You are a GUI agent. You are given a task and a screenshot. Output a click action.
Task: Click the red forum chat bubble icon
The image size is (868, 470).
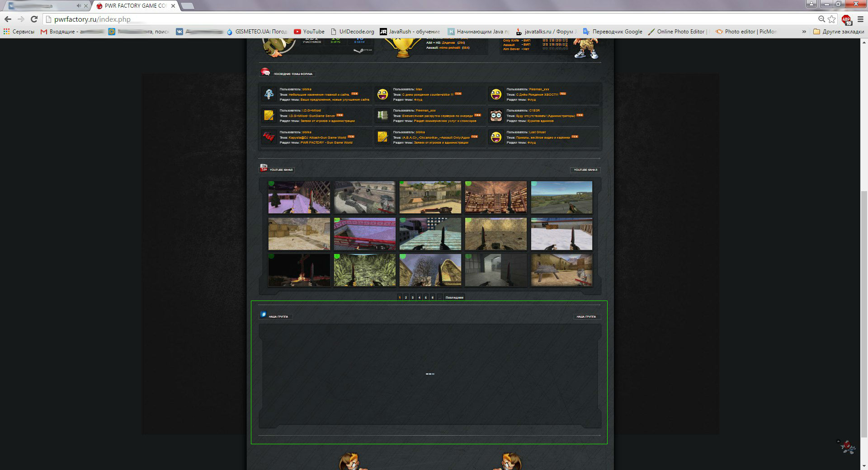tap(265, 72)
